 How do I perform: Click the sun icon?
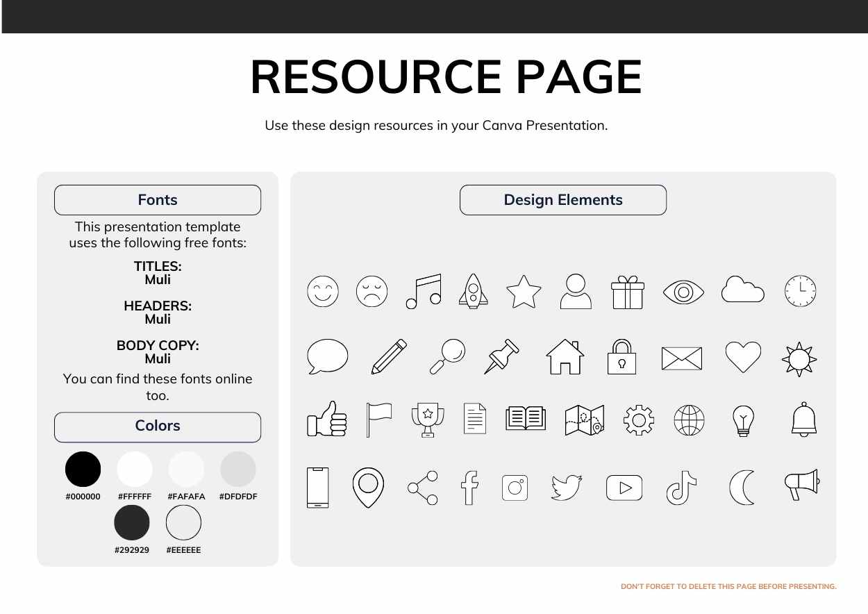[799, 359]
